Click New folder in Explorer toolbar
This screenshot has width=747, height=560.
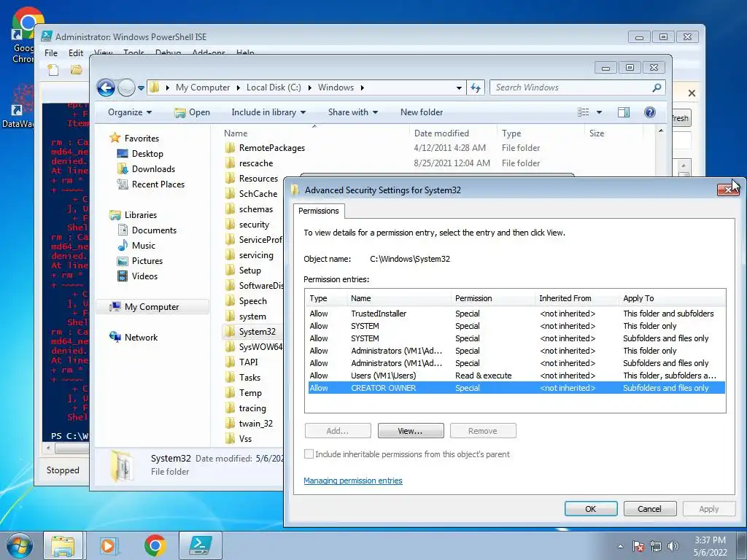tap(421, 112)
